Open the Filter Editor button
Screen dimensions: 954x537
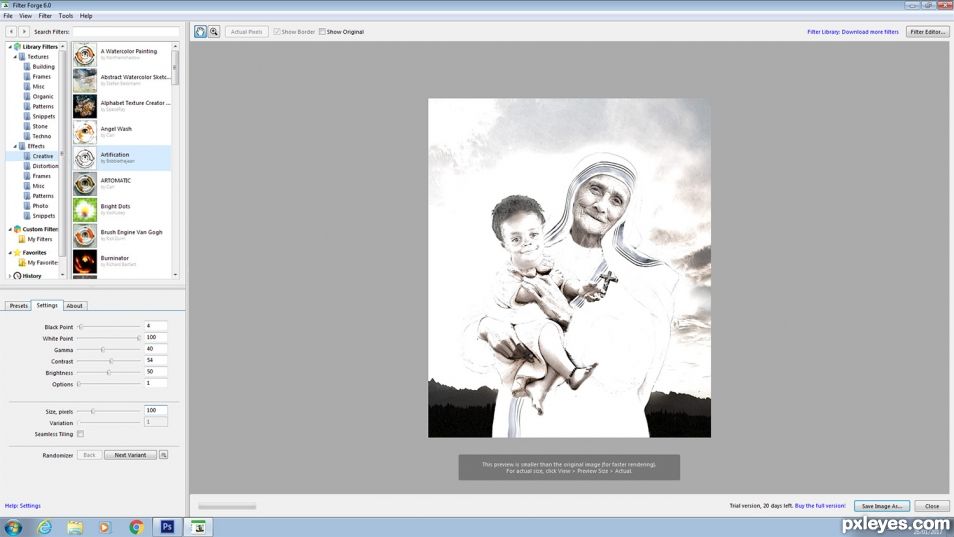click(927, 32)
